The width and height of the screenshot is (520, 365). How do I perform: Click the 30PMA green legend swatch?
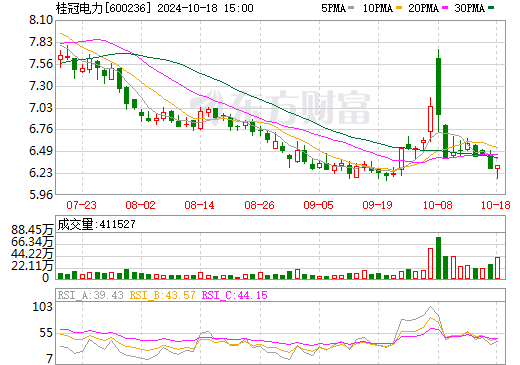(491, 8)
